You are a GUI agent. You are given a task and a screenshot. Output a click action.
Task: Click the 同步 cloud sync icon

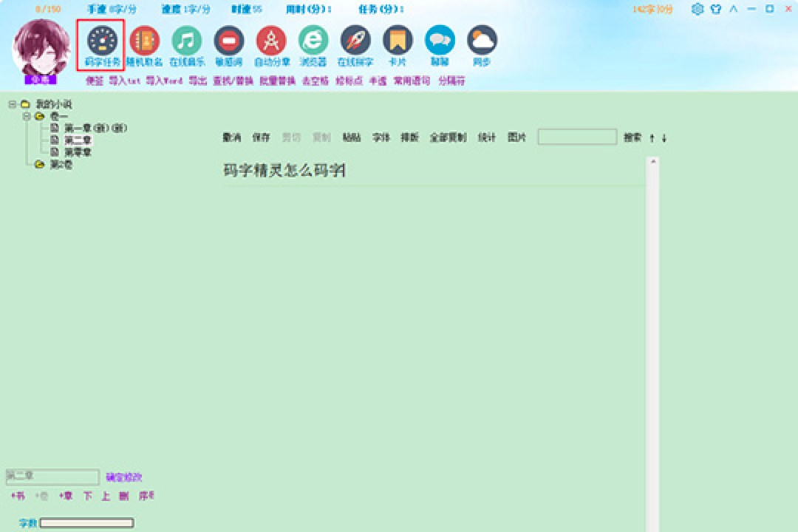(482, 40)
